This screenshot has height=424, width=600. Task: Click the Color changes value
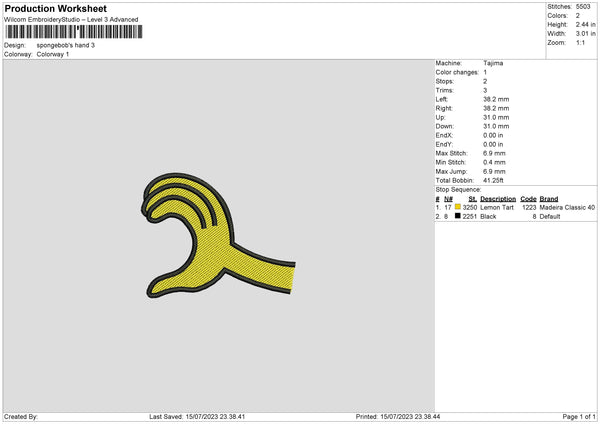click(485, 72)
